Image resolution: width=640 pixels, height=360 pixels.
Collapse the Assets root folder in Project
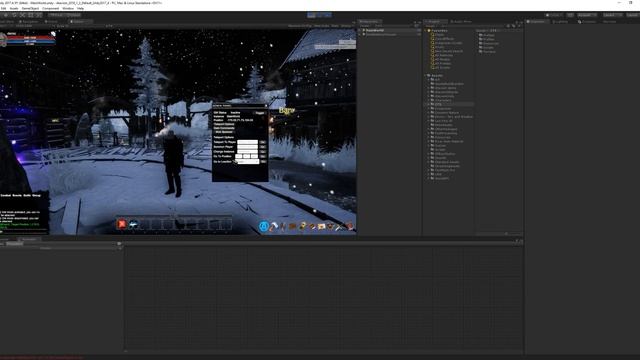[x=425, y=76]
